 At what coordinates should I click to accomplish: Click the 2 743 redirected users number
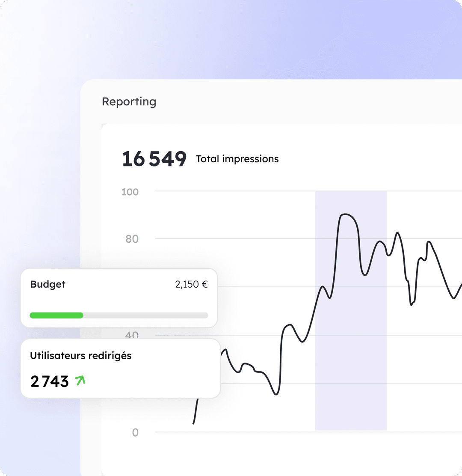click(x=50, y=381)
